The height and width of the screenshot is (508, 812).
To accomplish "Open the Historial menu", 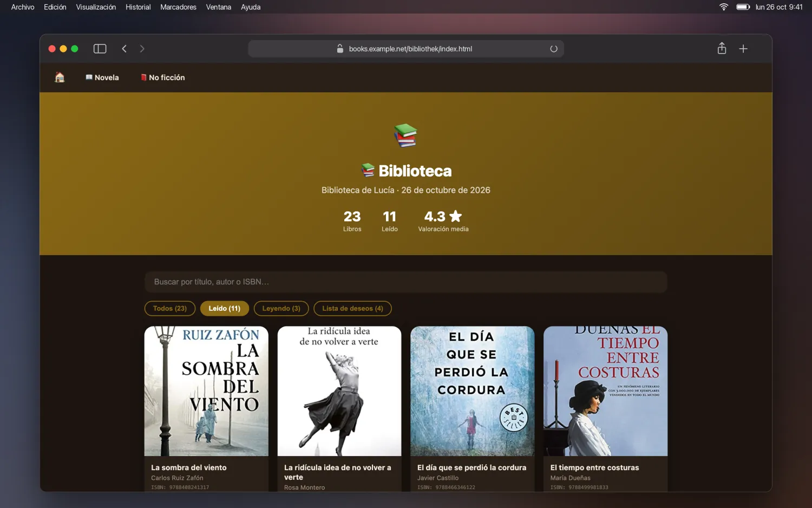I will coord(138,7).
